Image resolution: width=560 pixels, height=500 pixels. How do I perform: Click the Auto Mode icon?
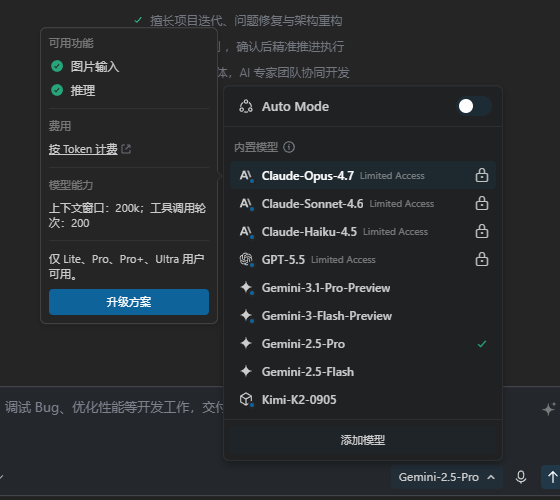pos(246,106)
